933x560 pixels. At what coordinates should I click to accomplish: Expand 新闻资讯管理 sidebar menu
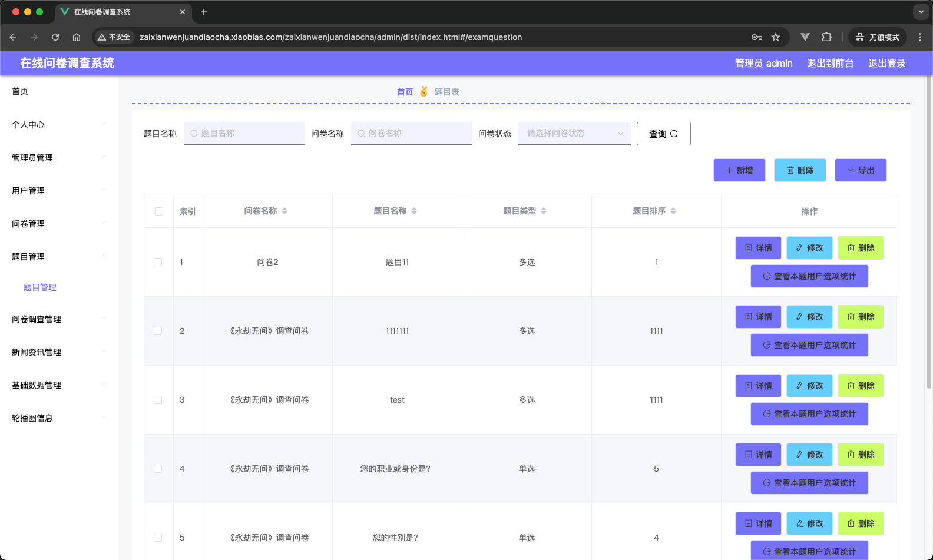59,352
